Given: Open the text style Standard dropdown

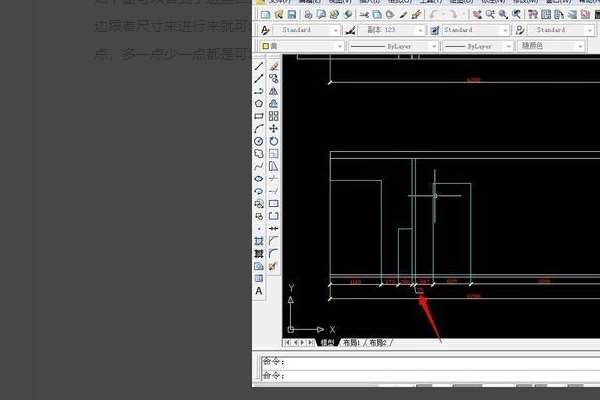Looking at the screenshot, I should [x=307, y=30].
